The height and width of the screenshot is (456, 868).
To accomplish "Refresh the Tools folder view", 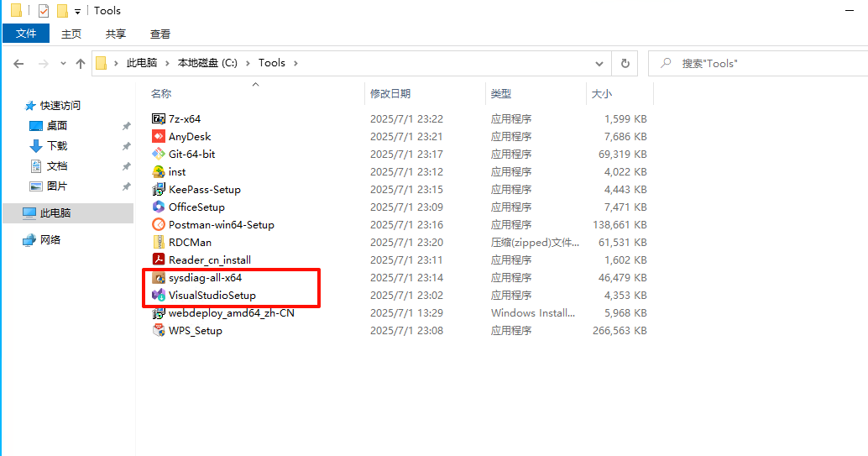I will pyautogui.click(x=625, y=63).
